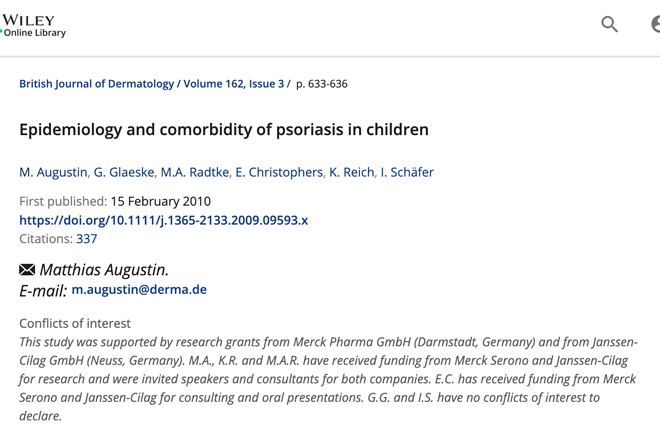660x440 pixels.
Task: Click the article title heading
Action: tap(224, 130)
